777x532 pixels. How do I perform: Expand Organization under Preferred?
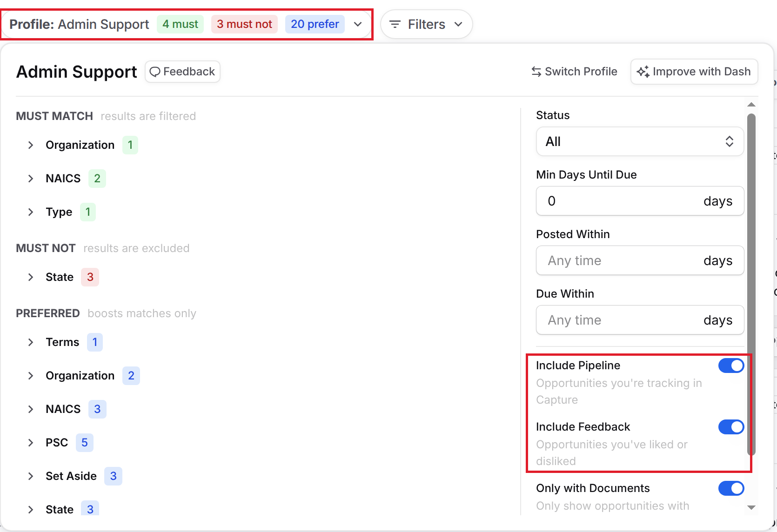[x=31, y=376]
